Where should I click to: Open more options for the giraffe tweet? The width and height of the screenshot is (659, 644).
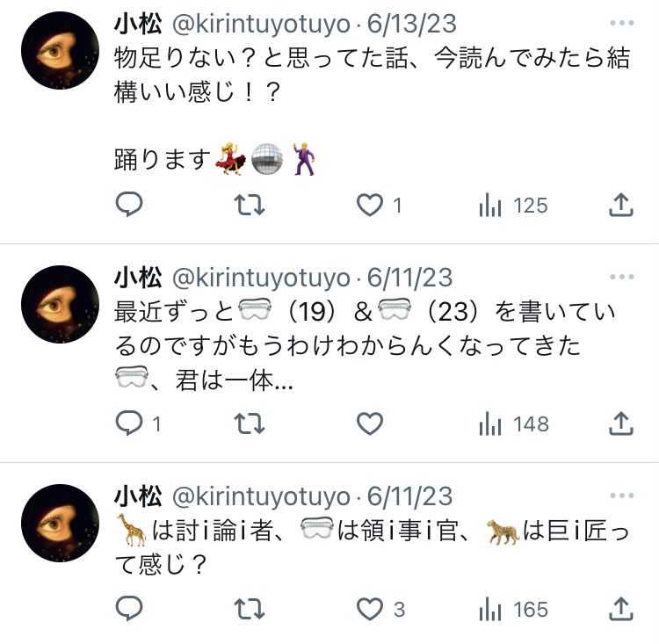coord(621,496)
